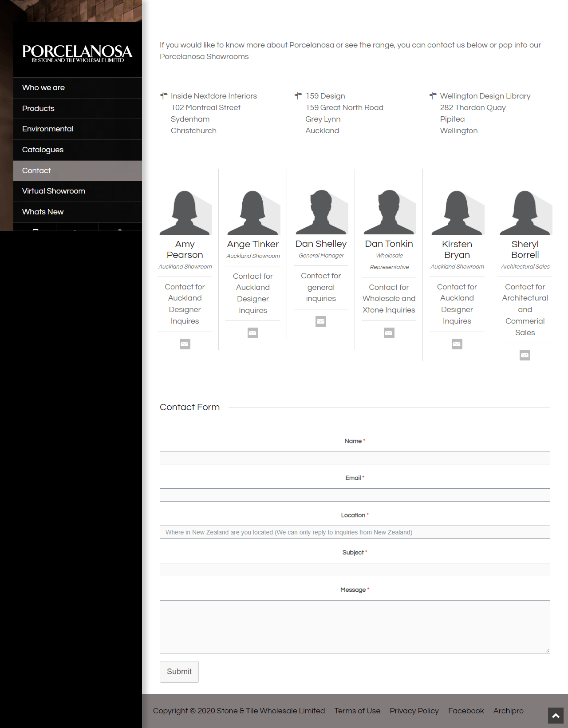Click the Amy Pearson name heading
The width and height of the screenshot is (568, 728).
pos(185,249)
